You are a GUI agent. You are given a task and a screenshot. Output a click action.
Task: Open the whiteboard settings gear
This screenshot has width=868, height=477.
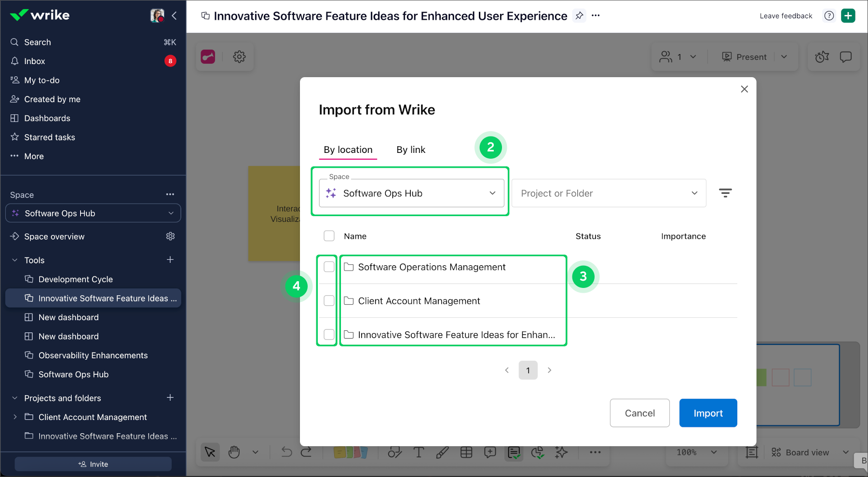tap(239, 57)
